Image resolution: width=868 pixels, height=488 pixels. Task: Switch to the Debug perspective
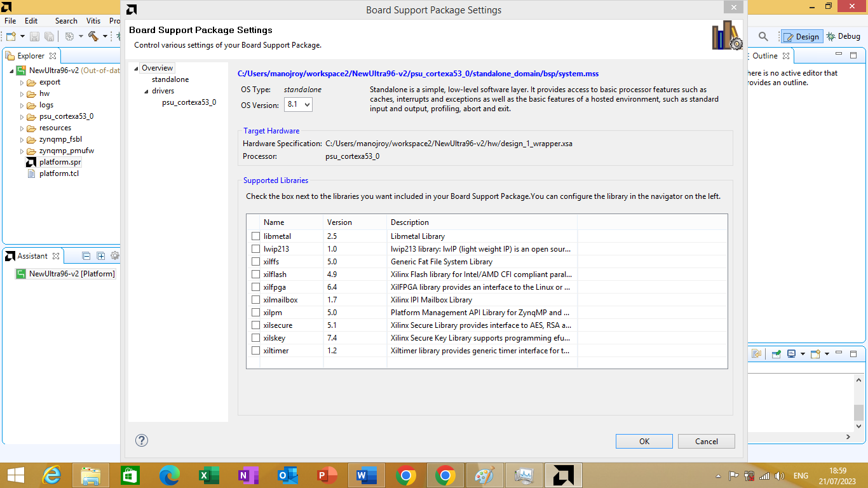coord(843,36)
